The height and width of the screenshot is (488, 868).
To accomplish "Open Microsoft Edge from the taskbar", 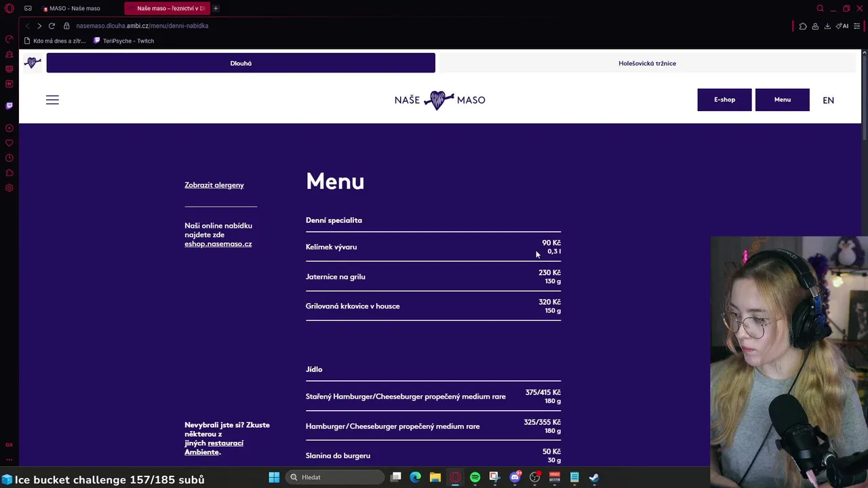I will tap(415, 477).
